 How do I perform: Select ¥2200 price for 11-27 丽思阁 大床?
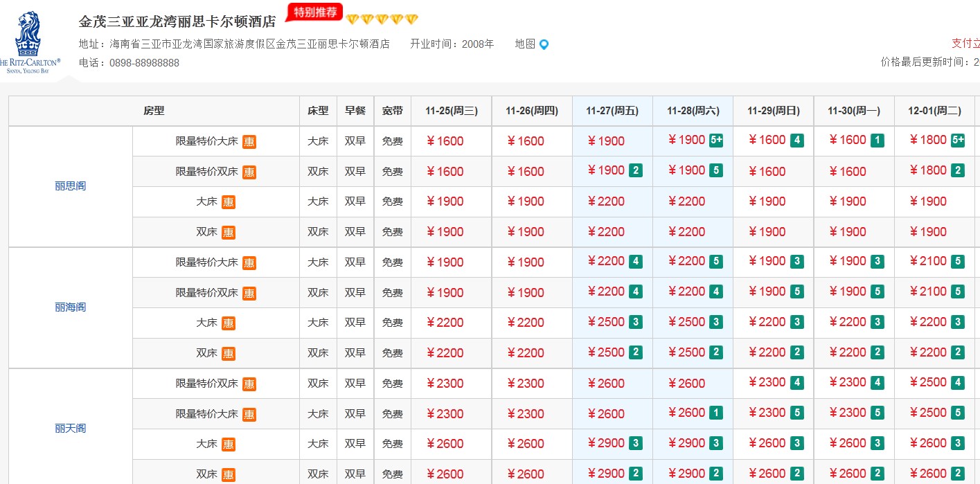pyautogui.click(x=606, y=201)
